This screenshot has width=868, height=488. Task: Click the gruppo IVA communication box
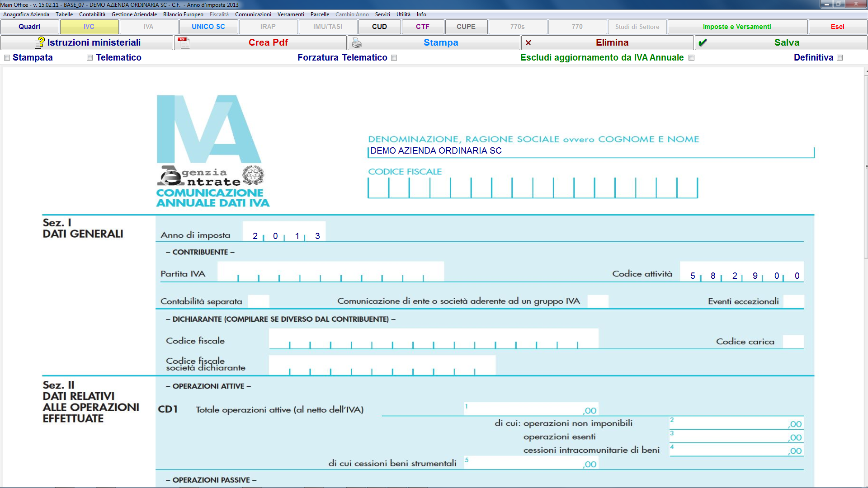click(x=598, y=301)
